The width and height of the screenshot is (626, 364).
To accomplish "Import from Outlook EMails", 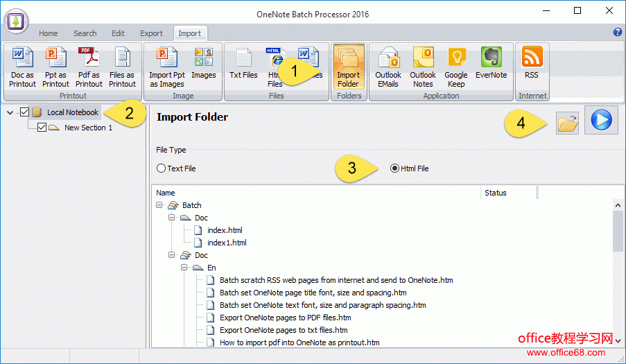I will coord(388,67).
